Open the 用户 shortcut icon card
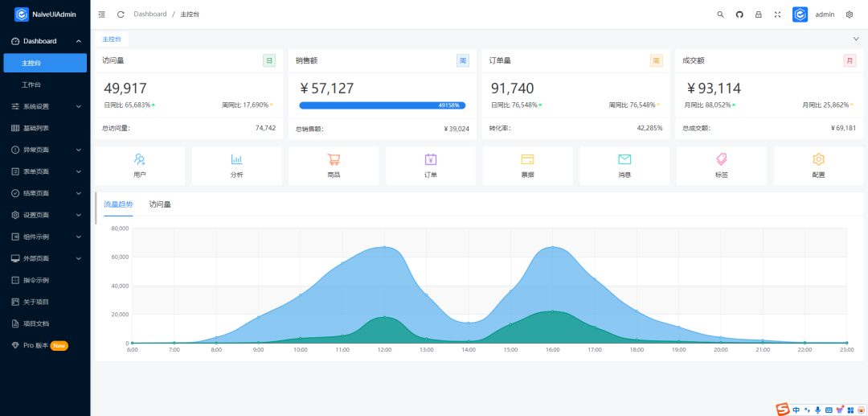The height and width of the screenshot is (416, 868). (140, 166)
